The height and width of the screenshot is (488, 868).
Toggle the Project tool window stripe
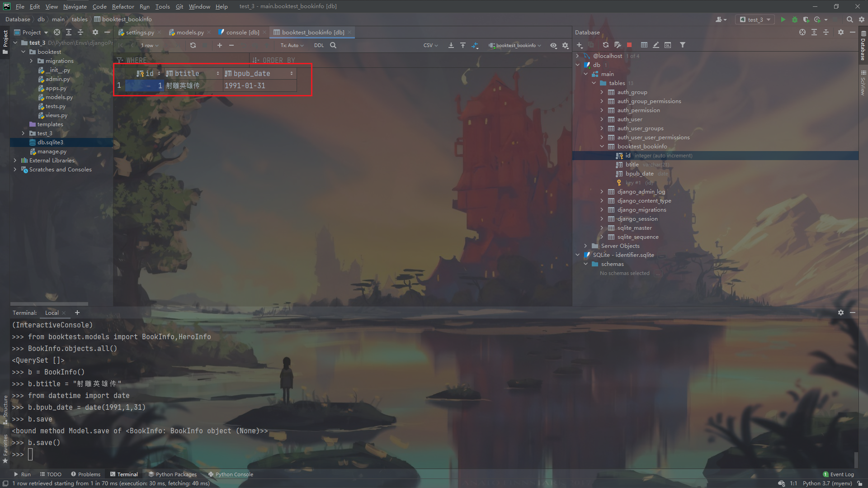[x=5, y=42]
